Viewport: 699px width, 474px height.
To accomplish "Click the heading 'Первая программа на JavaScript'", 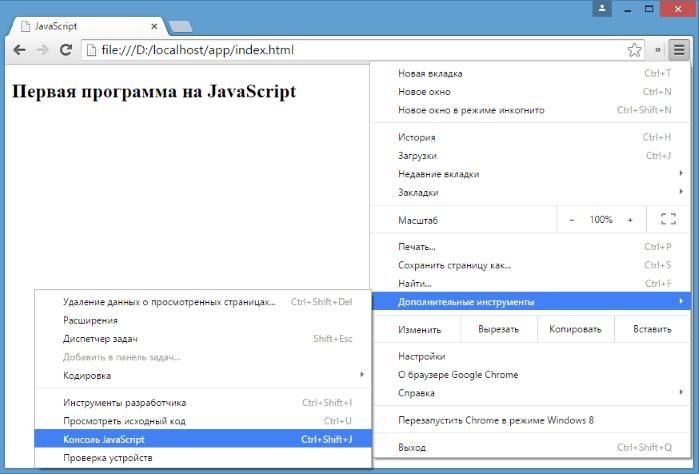I will point(154,91).
